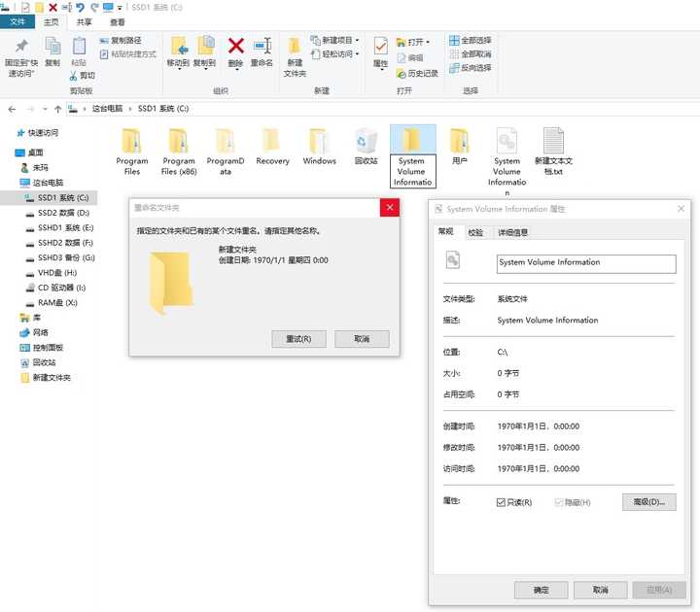Switch to the Details (详细信息) properties tab
This screenshot has height=612, width=700.
[512, 232]
